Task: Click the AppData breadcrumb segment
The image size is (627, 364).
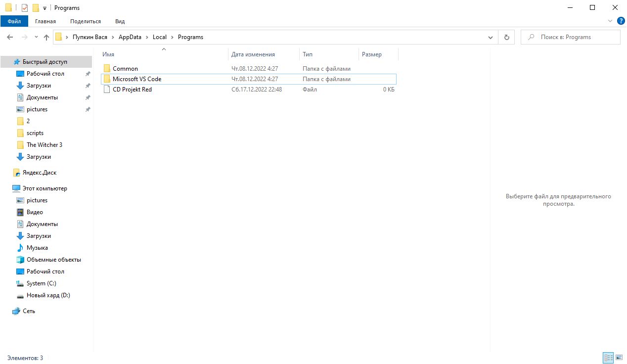Action: 130,37
